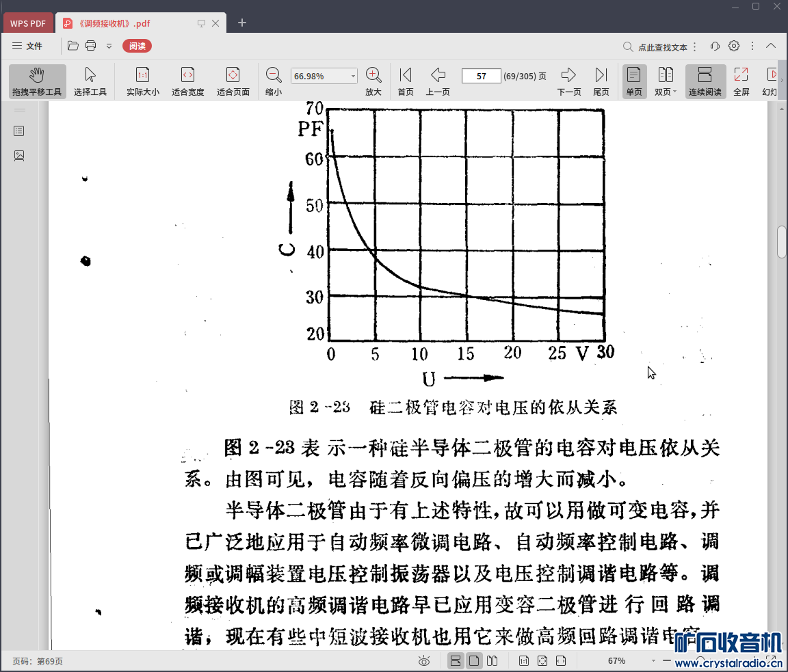Go to the previous page 上一页
Image resolution: width=788 pixels, height=672 pixels.
438,81
